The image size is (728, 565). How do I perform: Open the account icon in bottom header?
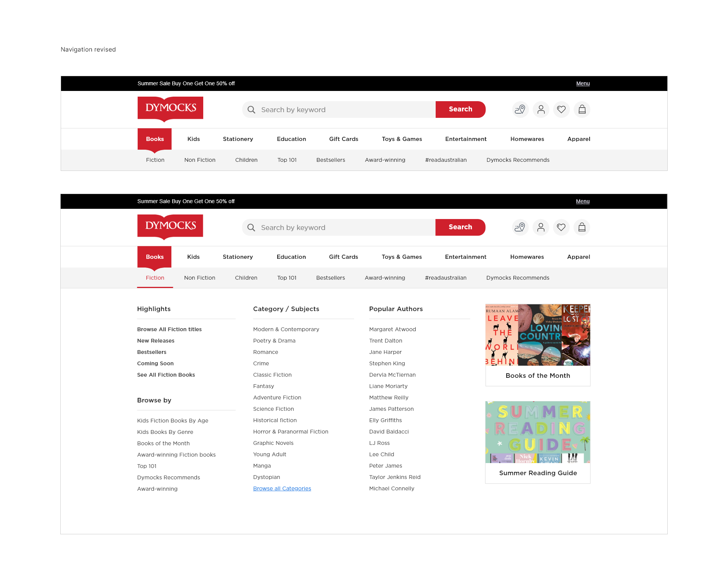pos(541,227)
